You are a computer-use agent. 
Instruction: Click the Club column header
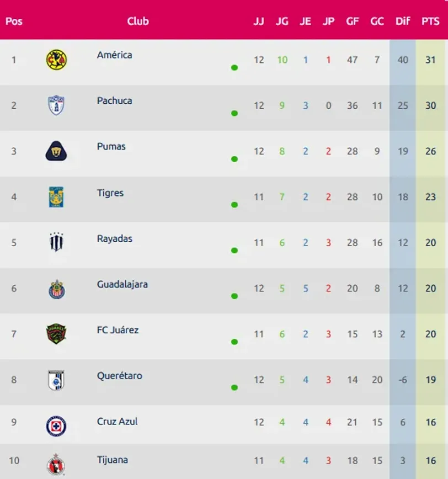[x=138, y=22]
